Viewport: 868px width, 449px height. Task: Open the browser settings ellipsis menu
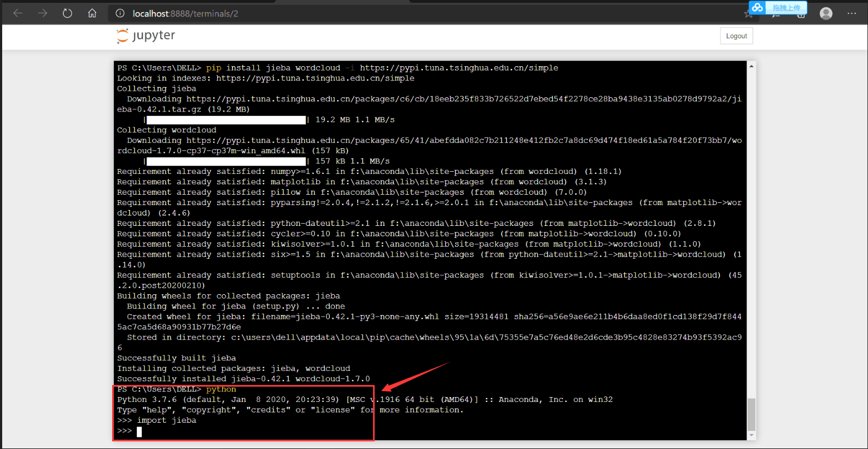[x=852, y=13]
